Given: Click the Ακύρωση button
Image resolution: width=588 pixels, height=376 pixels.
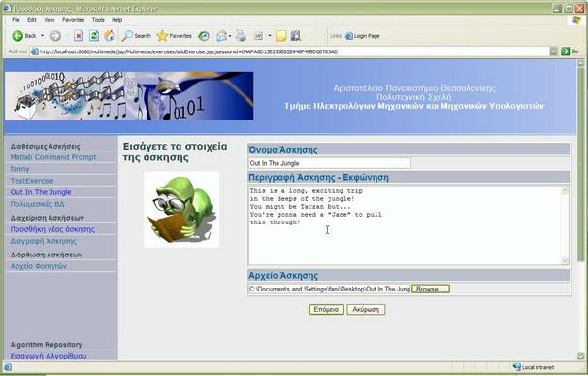Looking at the screenshot, I should [366, 310].
